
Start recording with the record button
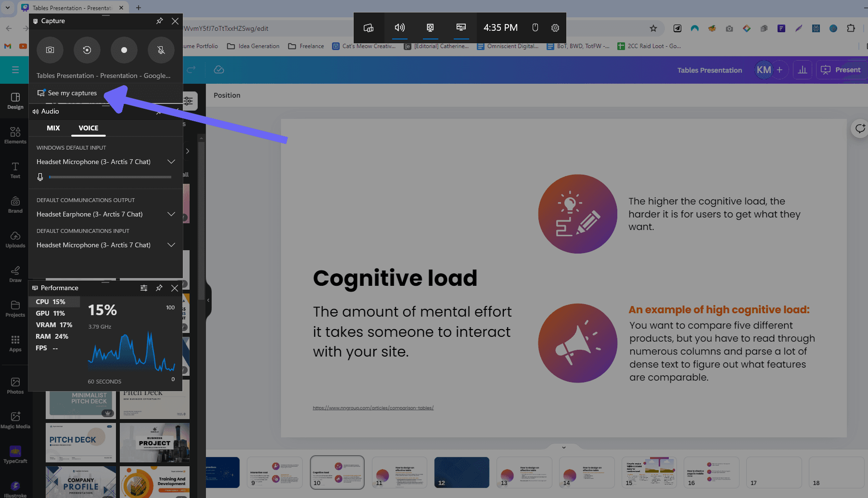coord(124,50)
